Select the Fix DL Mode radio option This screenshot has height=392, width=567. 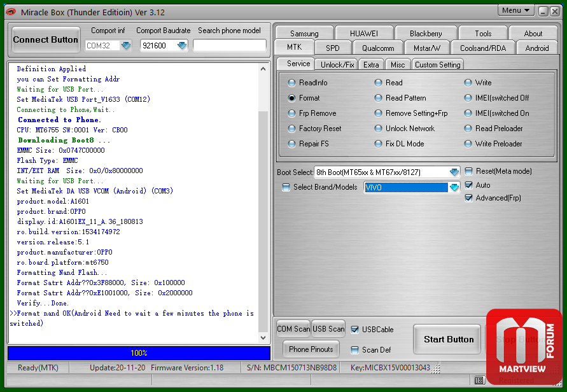(x=399, y=144)
